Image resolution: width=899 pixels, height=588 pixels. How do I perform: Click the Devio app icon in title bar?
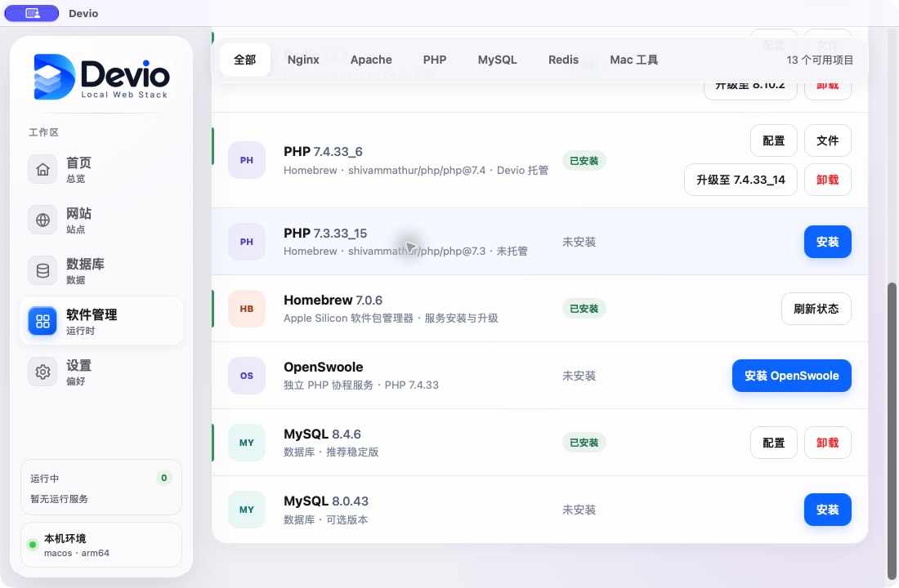click(32, 13)
